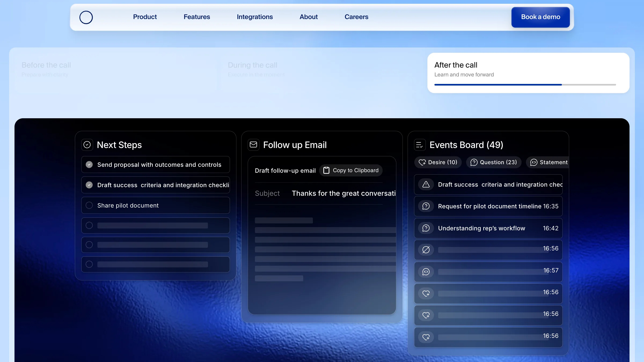Click the Follow up Email envelope icon
Image resolution: width=644 pixels, height=362 pixels.
point(253,145)
